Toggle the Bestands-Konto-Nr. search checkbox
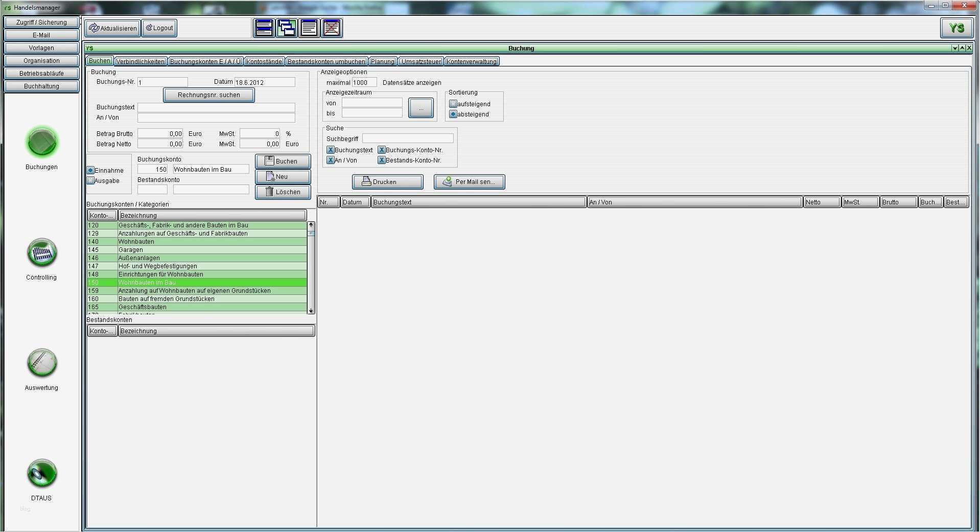 click(x=382, y=160)
